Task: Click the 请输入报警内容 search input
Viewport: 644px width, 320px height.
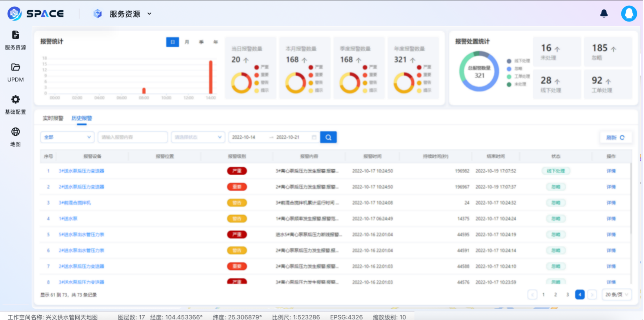Action: [133, 137]
